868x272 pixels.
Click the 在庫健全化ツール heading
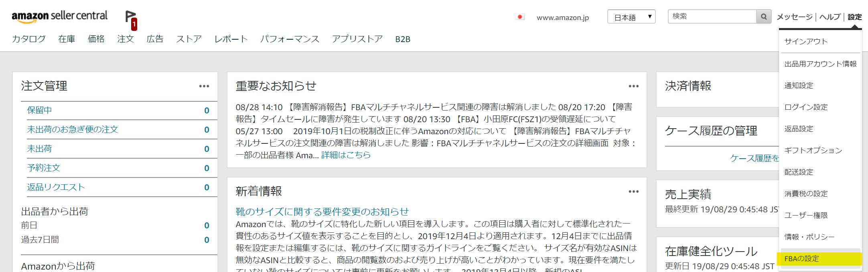point(711,251)
